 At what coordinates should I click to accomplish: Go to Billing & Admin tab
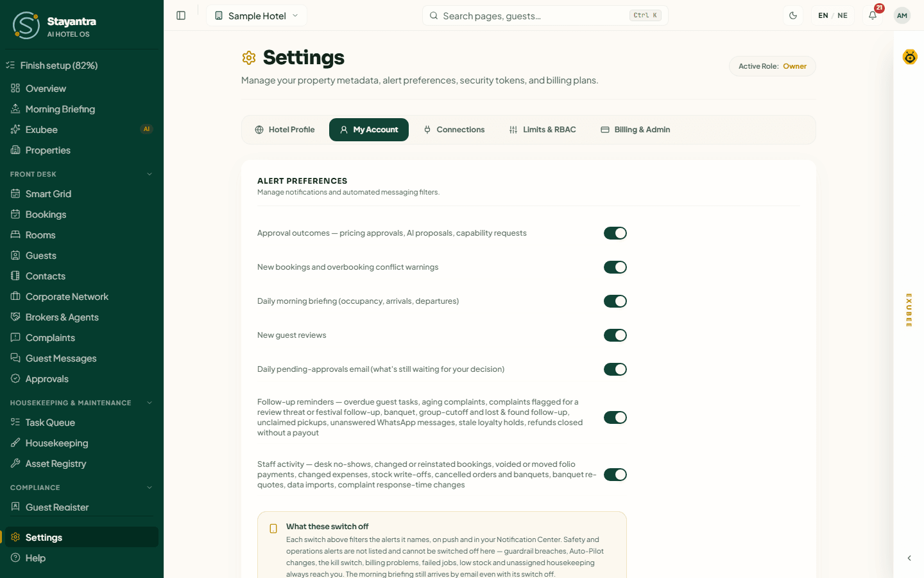tap(635, 130)
